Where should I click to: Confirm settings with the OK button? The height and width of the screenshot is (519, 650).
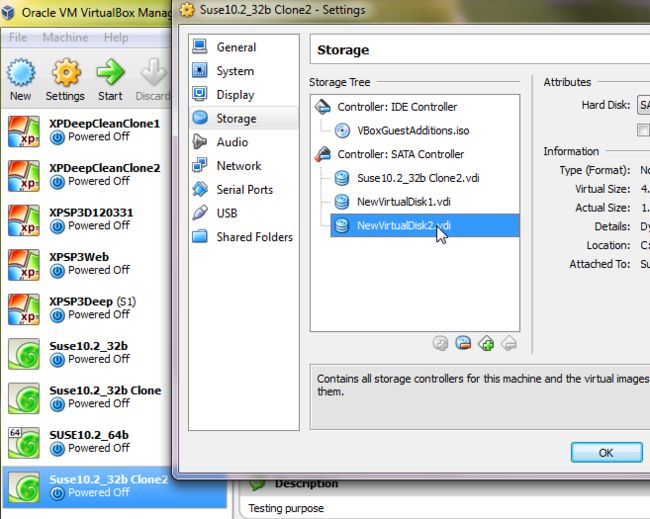pyautogui.click(x=606, y=452)
